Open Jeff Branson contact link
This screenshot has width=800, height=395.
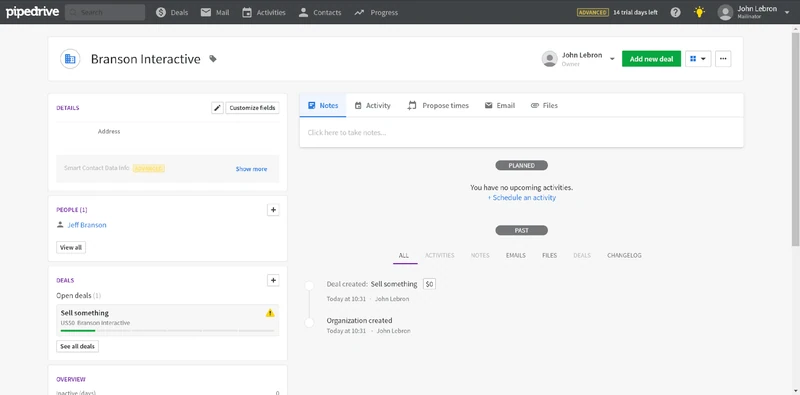[87, 225]
